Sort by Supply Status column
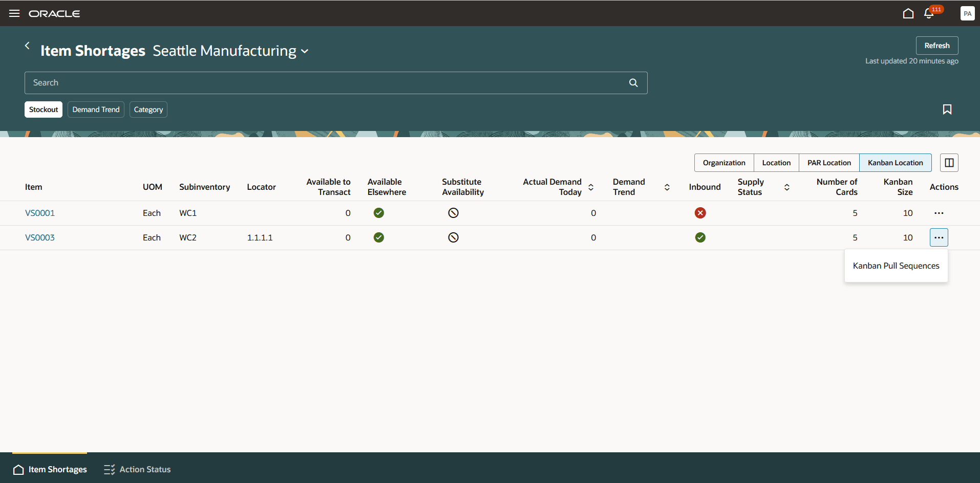Image resolution: width=980 pixels, height=483 pixels. pyautogui.click(x=787, y=187)
